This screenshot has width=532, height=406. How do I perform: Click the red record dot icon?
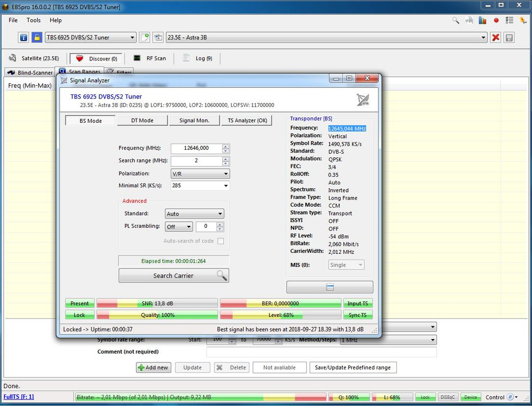[x=496, y=20]
